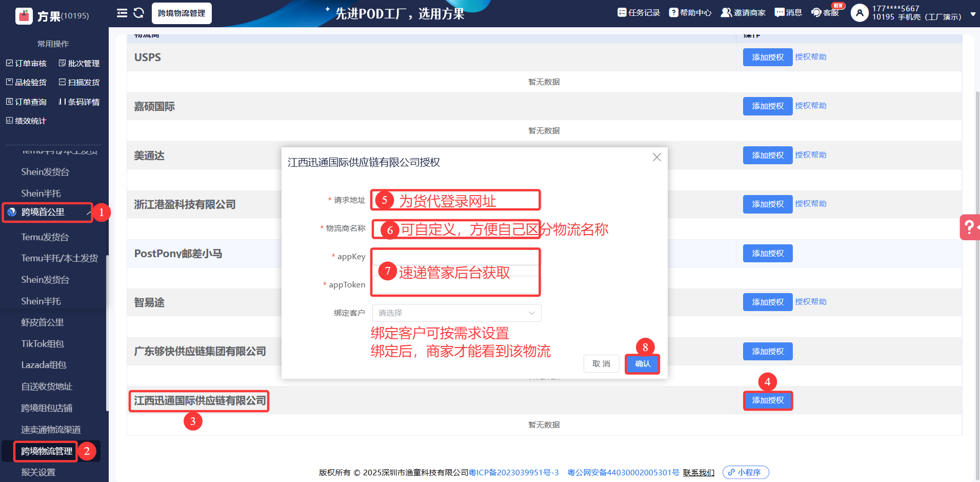This screenshot has height=482, width=980.
Task: Open 订单查询 shortcut
Action: click(x=26, y=102)
